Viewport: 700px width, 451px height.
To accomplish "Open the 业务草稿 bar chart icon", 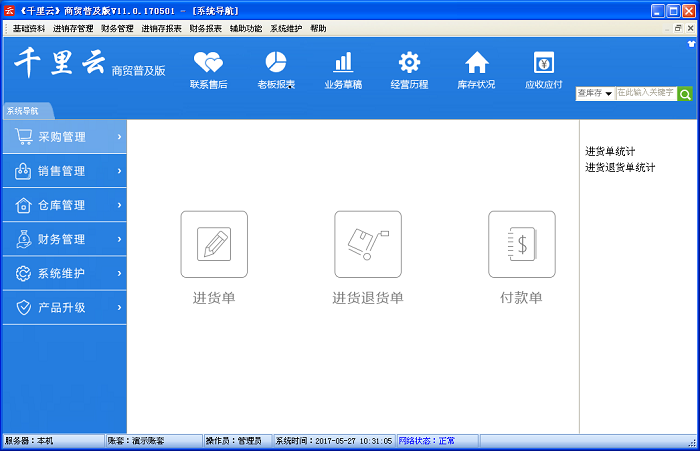I will (343, 63).
